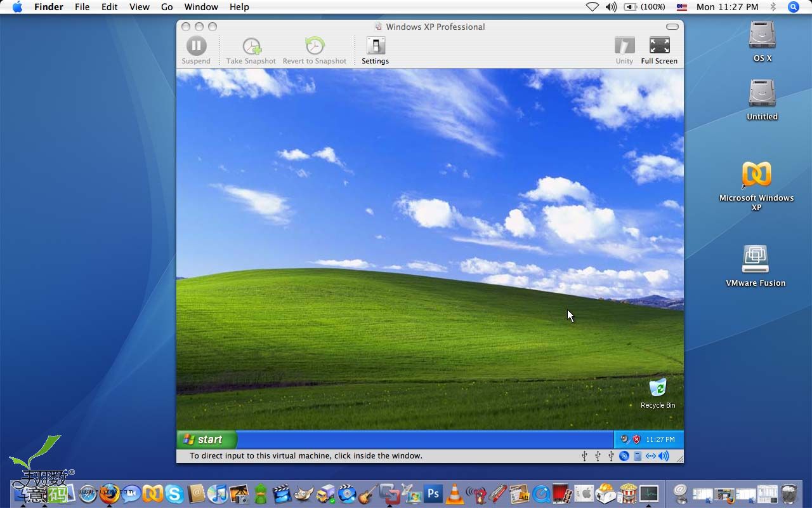This screenshot has height=508, width=812.
Task: Open Activity Monitor from the Dock
Action: coord(648,493)
